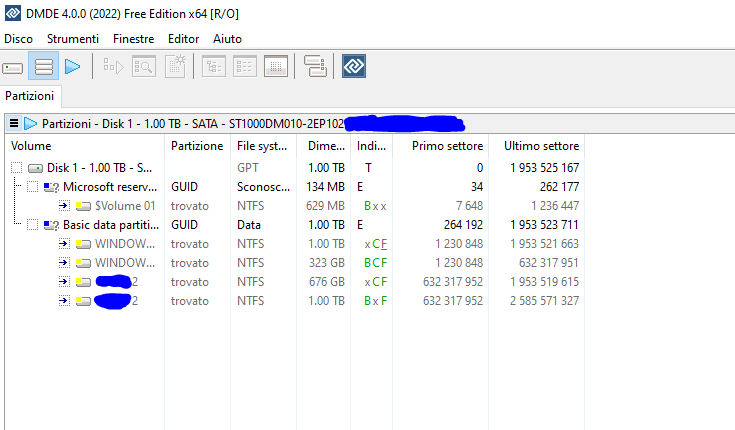Click the blue play arrow toolbar icon

tap(73, 67)
